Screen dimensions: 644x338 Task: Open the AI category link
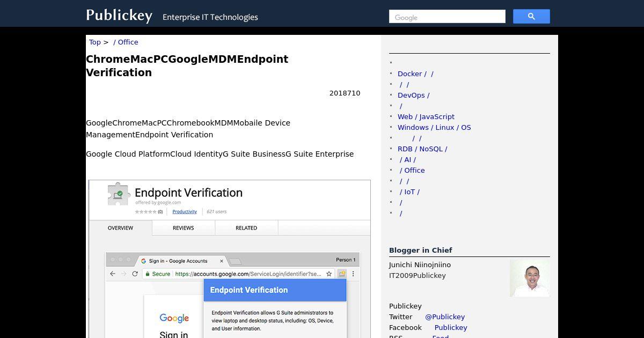click(x=408, y=159)
